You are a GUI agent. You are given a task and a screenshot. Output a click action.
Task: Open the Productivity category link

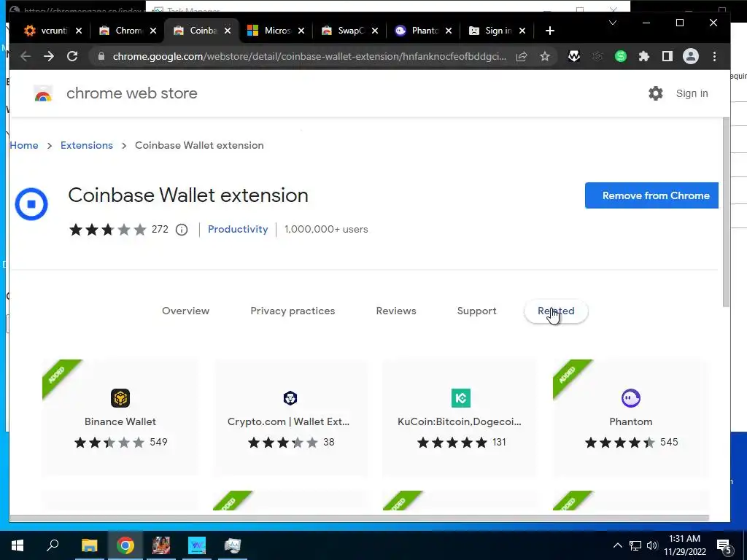coord(238,230)
